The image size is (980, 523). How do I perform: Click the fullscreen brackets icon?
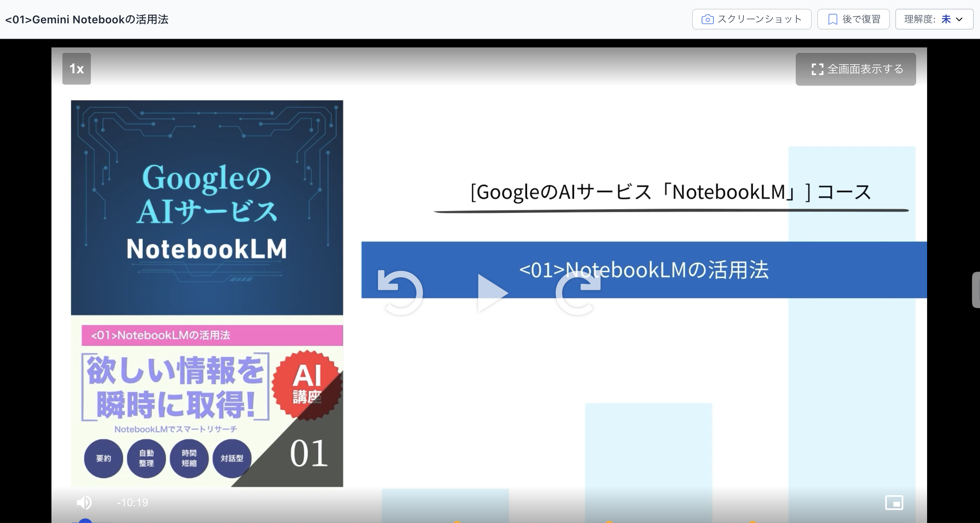tap(817, 69)
